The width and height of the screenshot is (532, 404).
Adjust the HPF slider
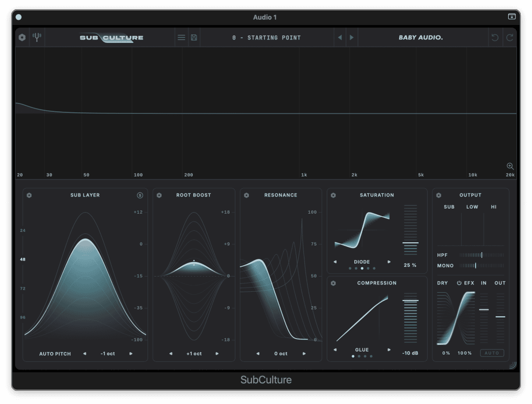tap(482, 255)
